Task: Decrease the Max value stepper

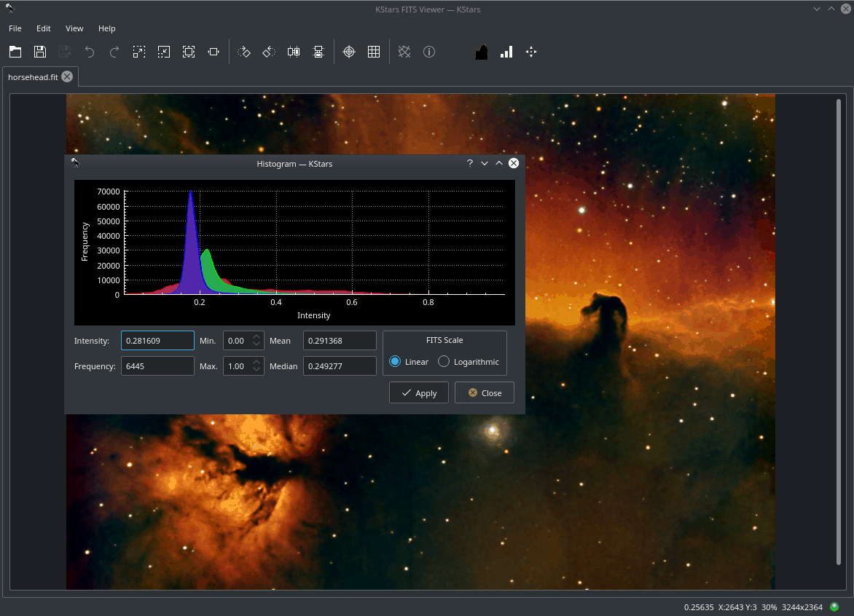Action: 256,370
